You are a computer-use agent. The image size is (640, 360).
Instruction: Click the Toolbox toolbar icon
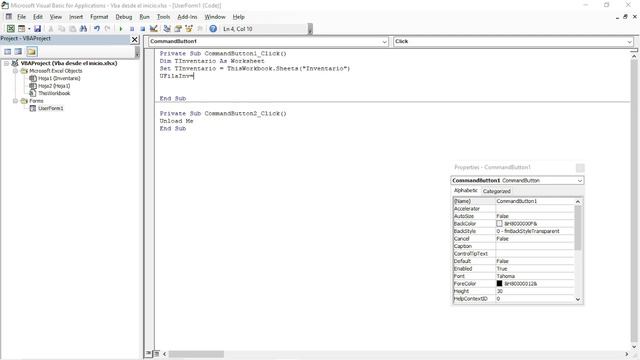click(x=200, y=29)
